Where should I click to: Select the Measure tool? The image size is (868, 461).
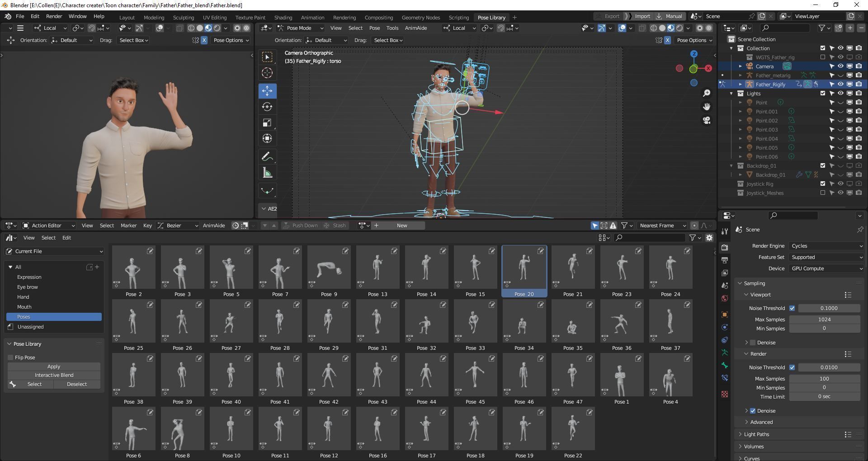pos(267,173)
